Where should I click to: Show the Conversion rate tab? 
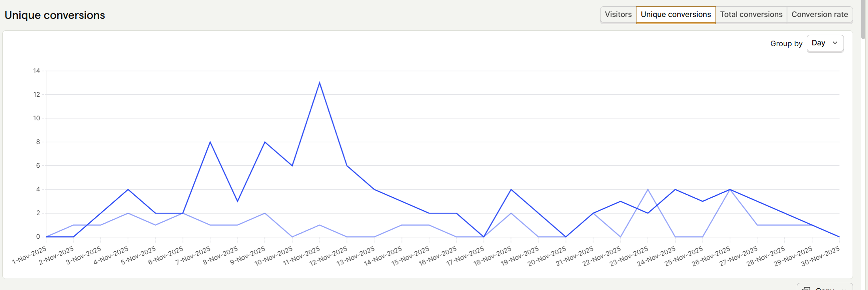tap(819, 15)
